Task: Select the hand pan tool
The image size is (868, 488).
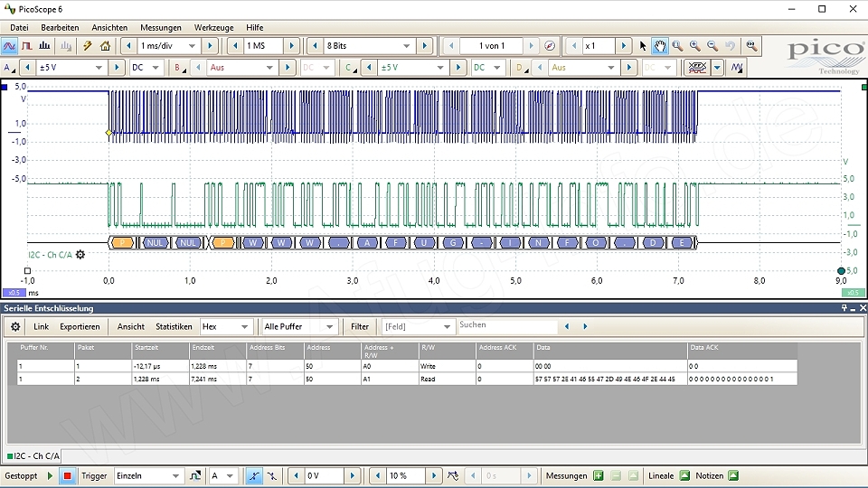Action: (660, 46)
